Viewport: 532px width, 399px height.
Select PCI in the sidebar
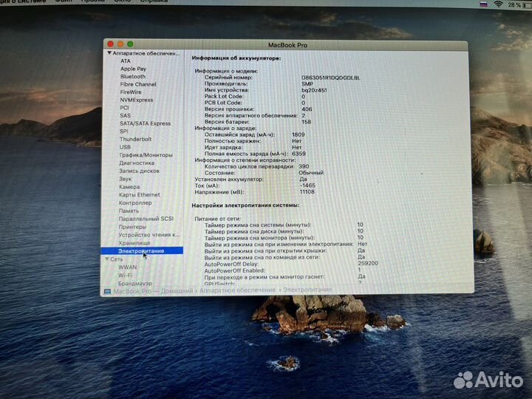pos(124,108)
